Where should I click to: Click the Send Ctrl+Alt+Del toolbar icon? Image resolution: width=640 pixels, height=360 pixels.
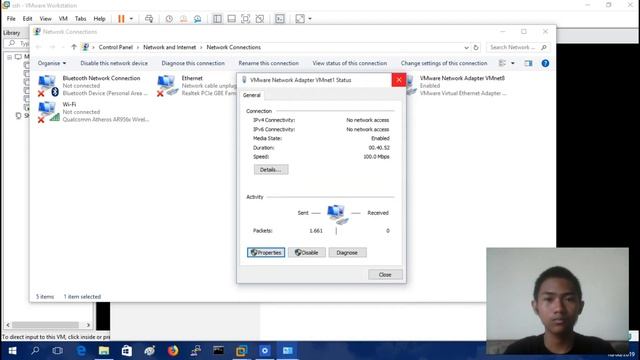click(x=149, y=19)
